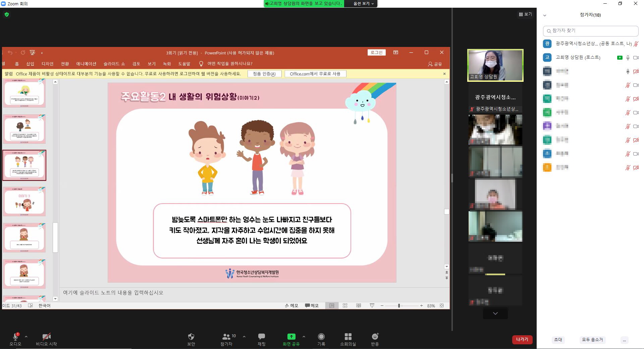Adjust the PowerPoint zoom slider
Screen dimensions: 644x349
click(x=399, y=306)
